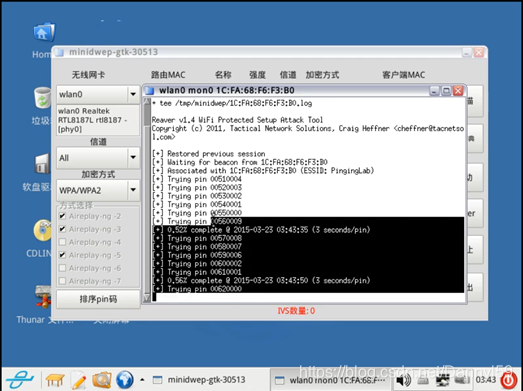Launch the text editor pencil icon
Screen dimensions: 523x391
click(79, 380)
